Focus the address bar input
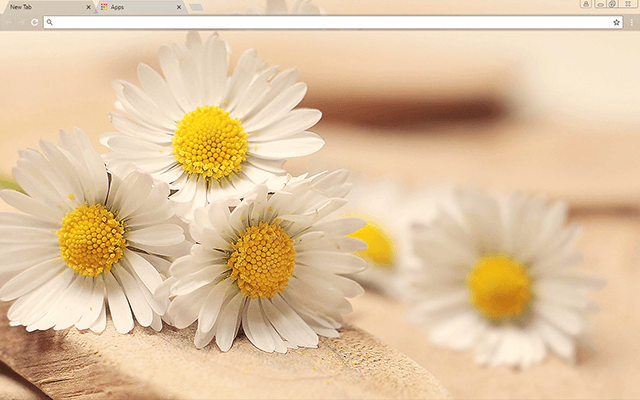The image size is (640, 400). pos(333,22)
